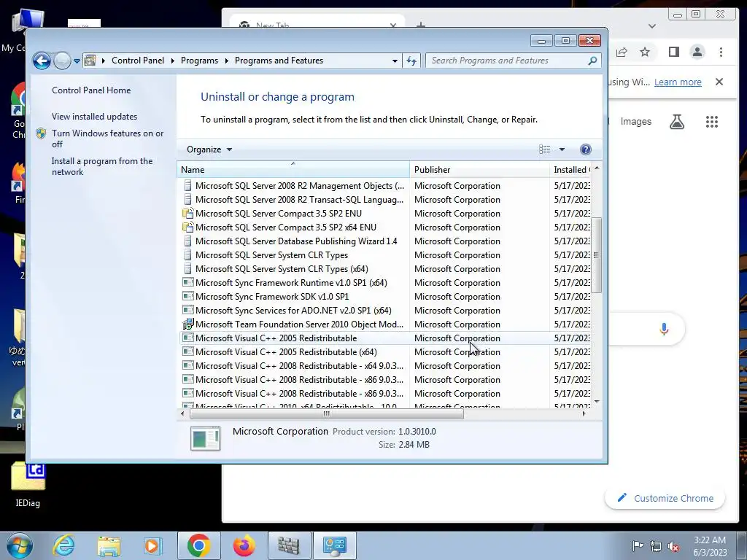Open the Organize menu
This screenshot has width=747, height=560.
tap(209, 149)
